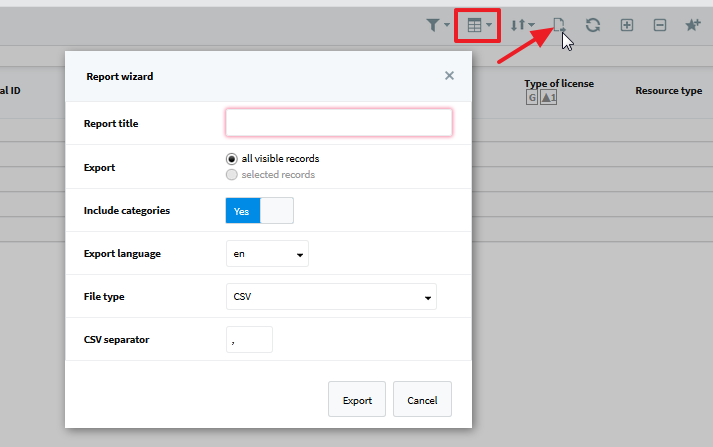713x447 pixels.
Task: Click the favorites star icon
Action: click(693, 25)
